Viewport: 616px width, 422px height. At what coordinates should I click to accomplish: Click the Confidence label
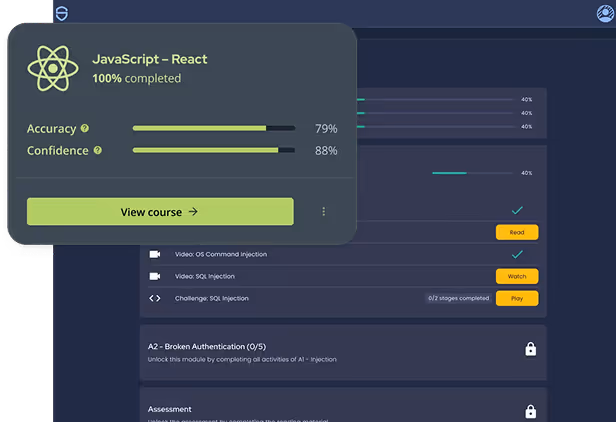tap(58, 150)
